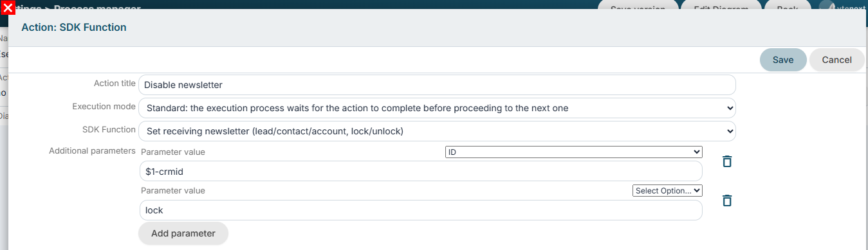Click into the $1-crmid parameter value field
This screenshot has height=250, width=868.
[x=421, y=171]
